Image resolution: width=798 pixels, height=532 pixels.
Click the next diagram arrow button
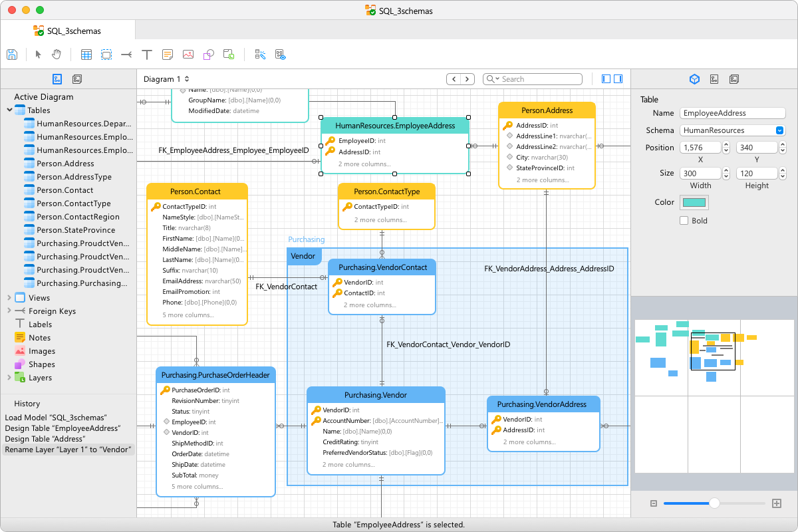467,78
